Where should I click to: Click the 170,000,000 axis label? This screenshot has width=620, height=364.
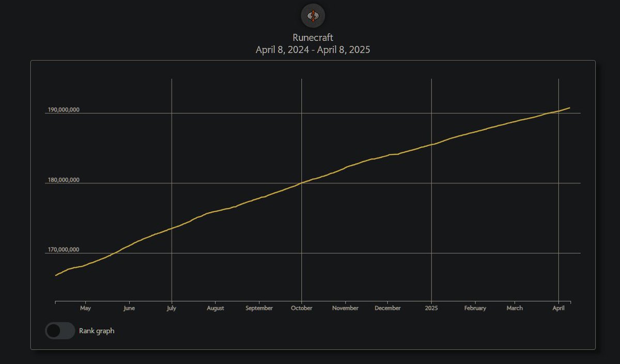64,250
